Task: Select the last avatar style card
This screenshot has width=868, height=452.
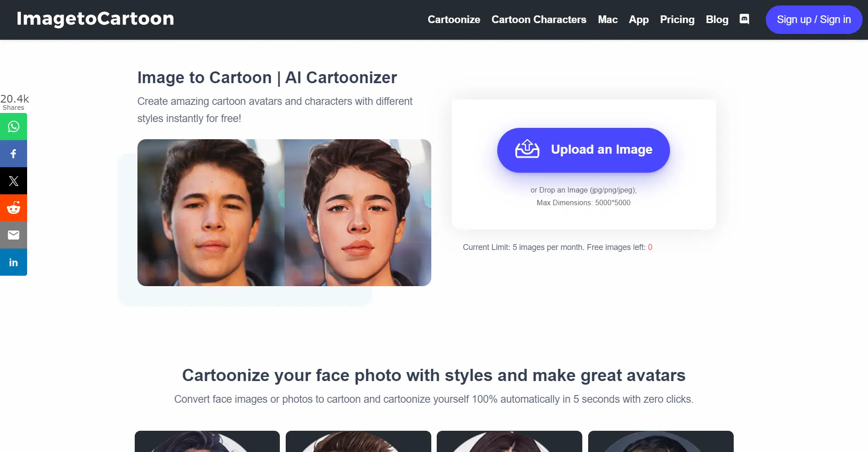Action: click(660, 441)
